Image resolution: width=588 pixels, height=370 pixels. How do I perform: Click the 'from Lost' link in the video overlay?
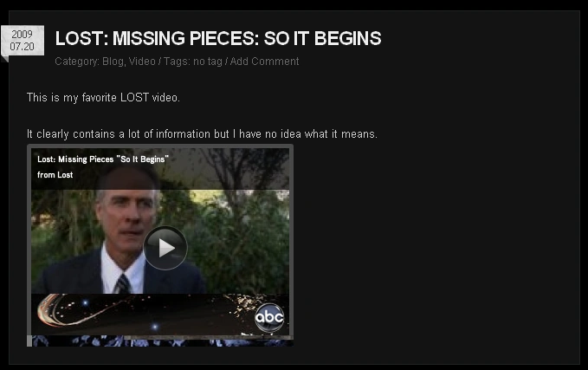(55, 175)
